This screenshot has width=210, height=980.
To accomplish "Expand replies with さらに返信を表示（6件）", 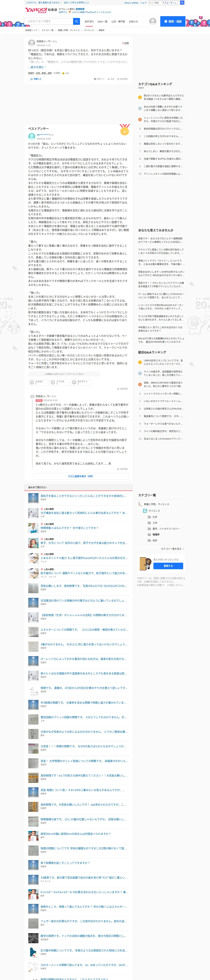I will point(81,476).
